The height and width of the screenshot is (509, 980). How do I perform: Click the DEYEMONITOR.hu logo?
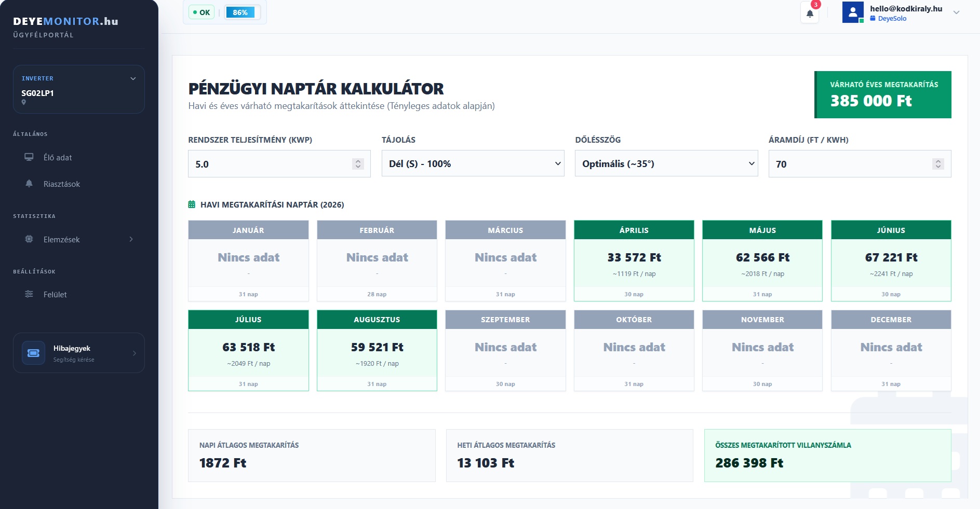coord(66,21)
